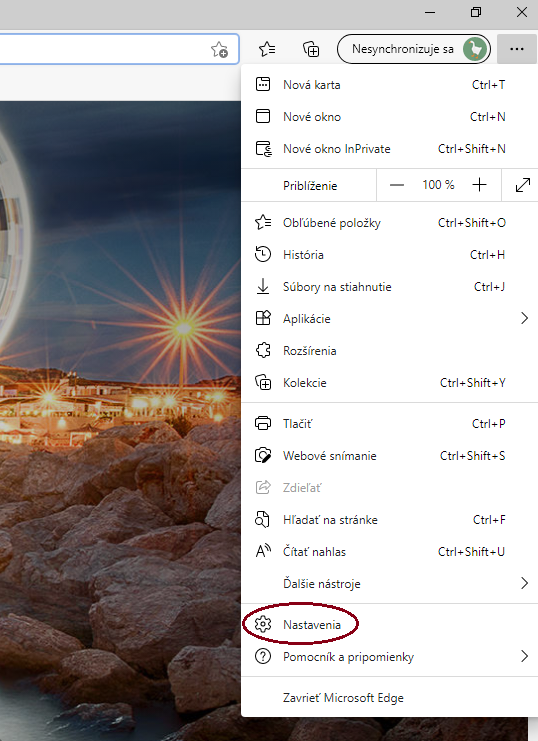The width and height of the screenshot is (538, 741).
Task: Open the Favorites star-list toolbar icon
Action: (x=267, y=49)
